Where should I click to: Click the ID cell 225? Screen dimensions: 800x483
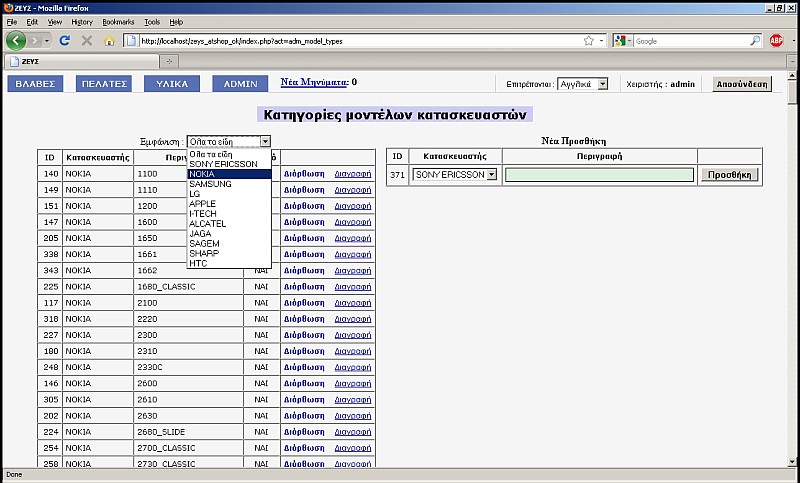(x=50, y=287)
